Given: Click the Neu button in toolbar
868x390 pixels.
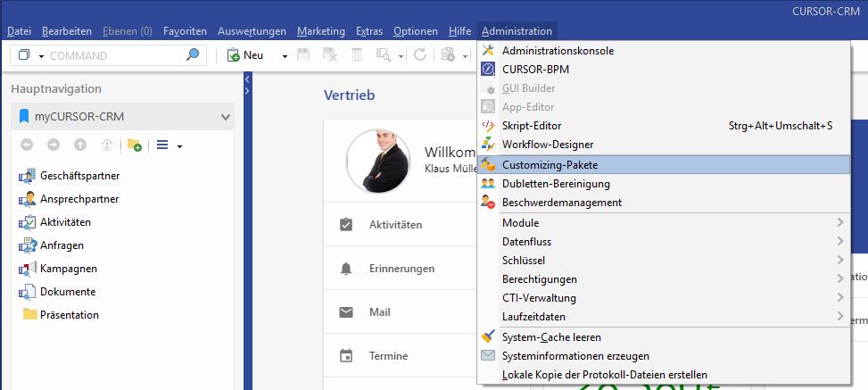Looking at the screenshot, I should [246, 55].
